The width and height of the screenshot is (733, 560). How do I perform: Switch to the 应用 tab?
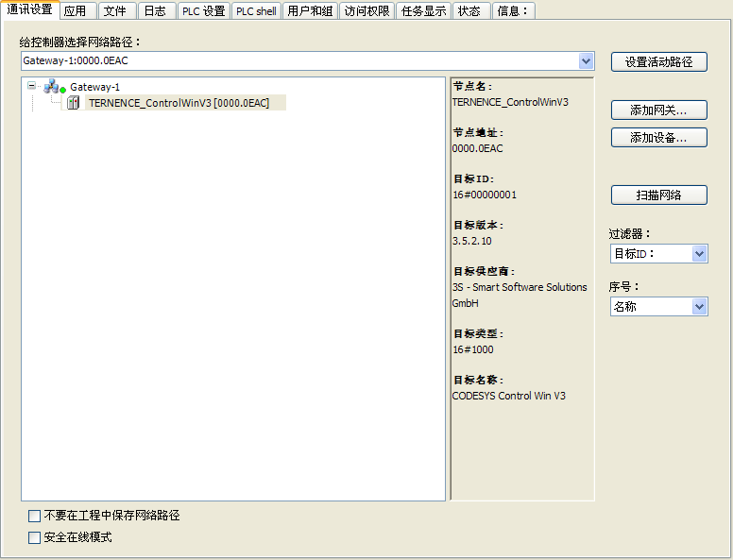click(78, 10)
